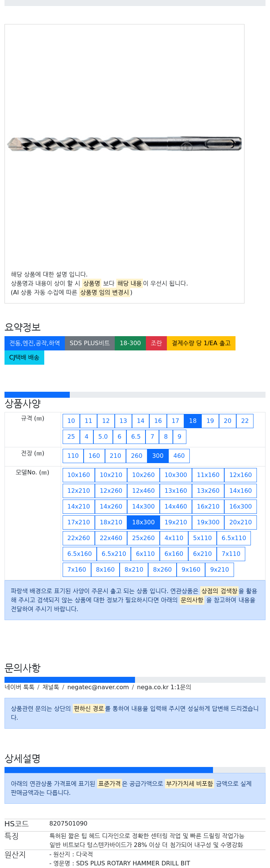The height and width of the screenshot is (868, 270).
Task: Choose the 300 mm overall length
Action: (158, 456)
